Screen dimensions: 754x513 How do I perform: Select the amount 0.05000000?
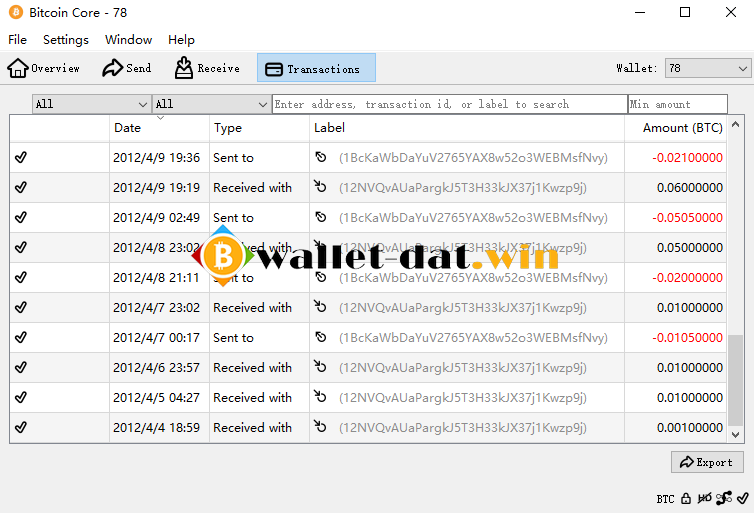[690, 248]
